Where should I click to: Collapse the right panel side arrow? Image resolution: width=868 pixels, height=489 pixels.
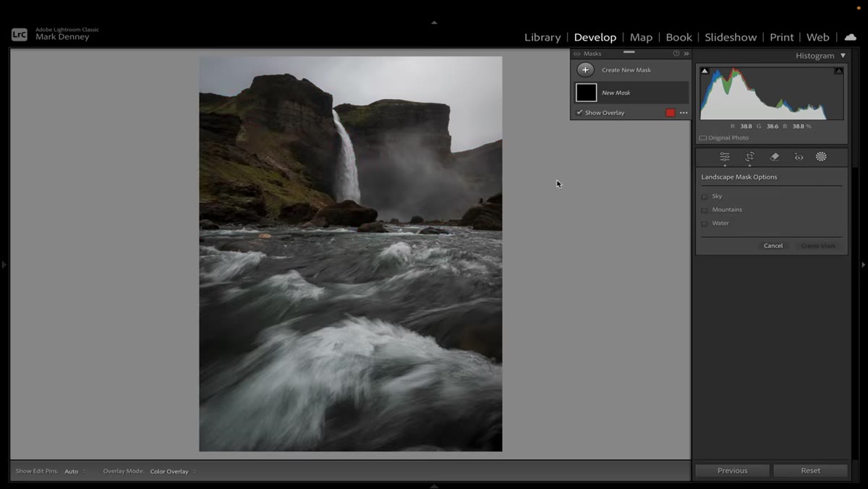tap(864, 265)
